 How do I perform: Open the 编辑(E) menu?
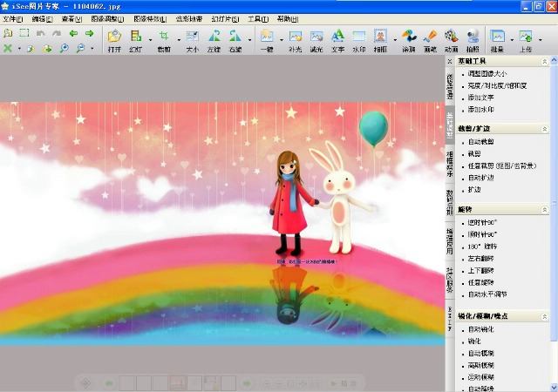coord(43,19)
